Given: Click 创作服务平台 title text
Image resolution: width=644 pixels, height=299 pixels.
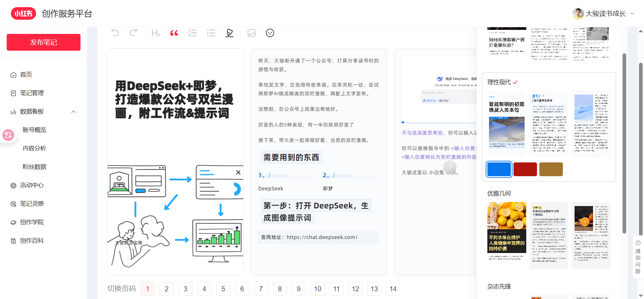Looking at the screenshot, I should 67,13.
